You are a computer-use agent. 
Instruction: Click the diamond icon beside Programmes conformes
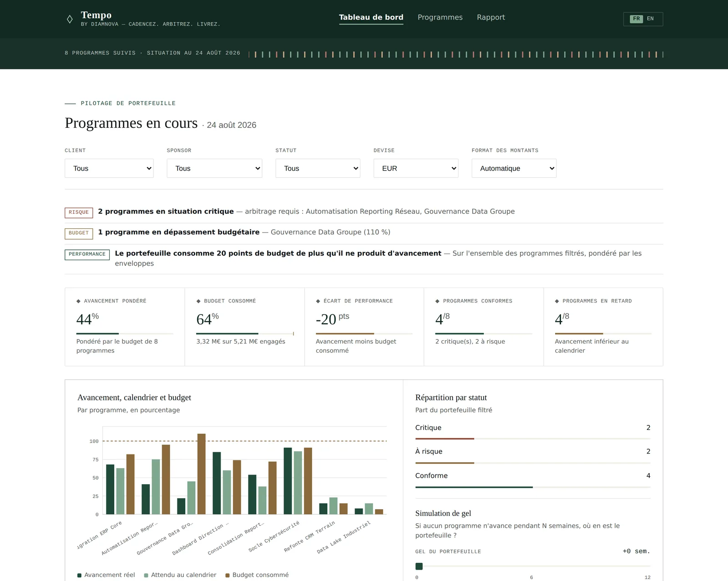[x=437, y=301]
